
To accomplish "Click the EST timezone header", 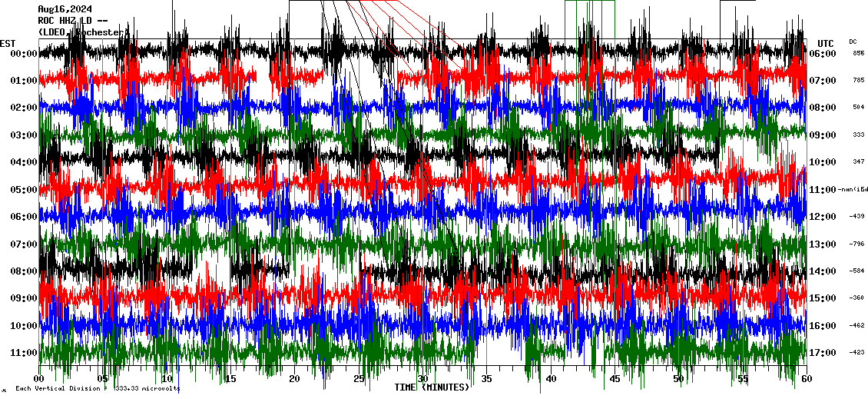I will (8, 43).
